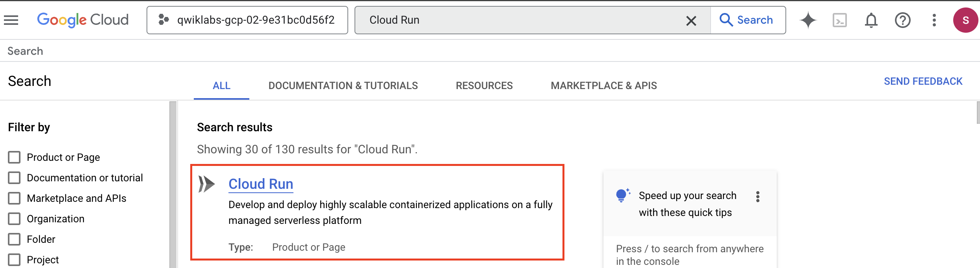This screenshot has height=268, width=980.
Task: Switch to Marketplace & APIs tab
Action: [x=604, y=86]
